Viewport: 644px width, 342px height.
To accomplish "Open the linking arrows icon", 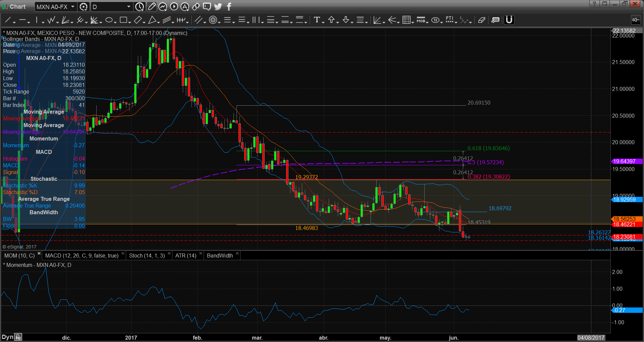I will (x=196, y=7).
